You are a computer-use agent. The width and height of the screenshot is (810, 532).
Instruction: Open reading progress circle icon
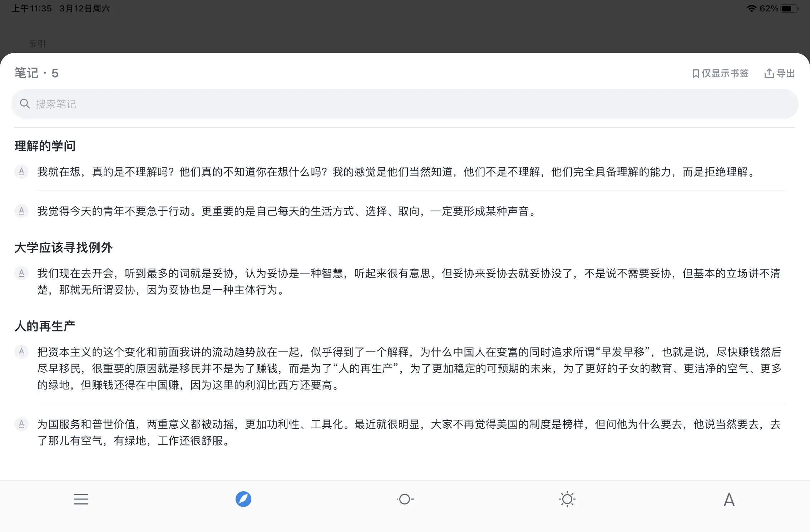[405, 499]
